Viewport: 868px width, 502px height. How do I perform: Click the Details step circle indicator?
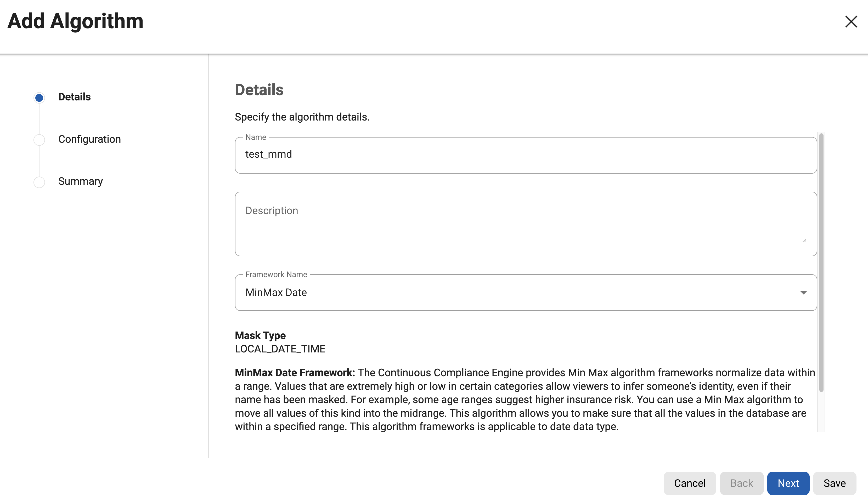tap(39, 98)
